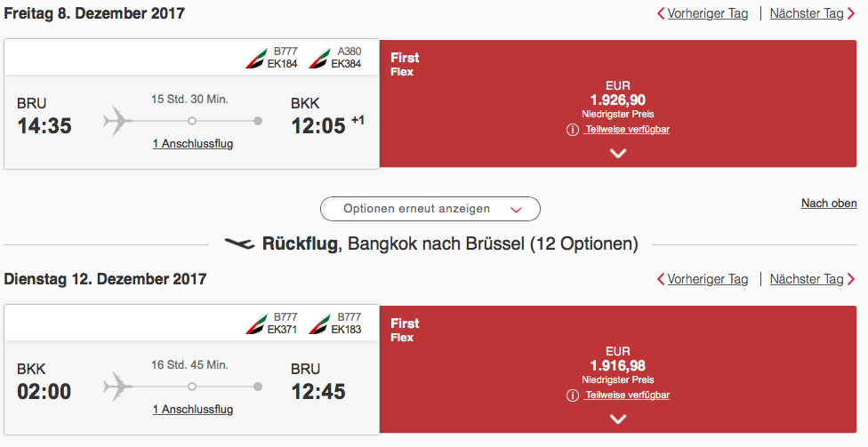The width and height of the screenshot is (868, 447).
Task: Click airplane icon on BKK to BRU flight
Action: tap(118, 387)
